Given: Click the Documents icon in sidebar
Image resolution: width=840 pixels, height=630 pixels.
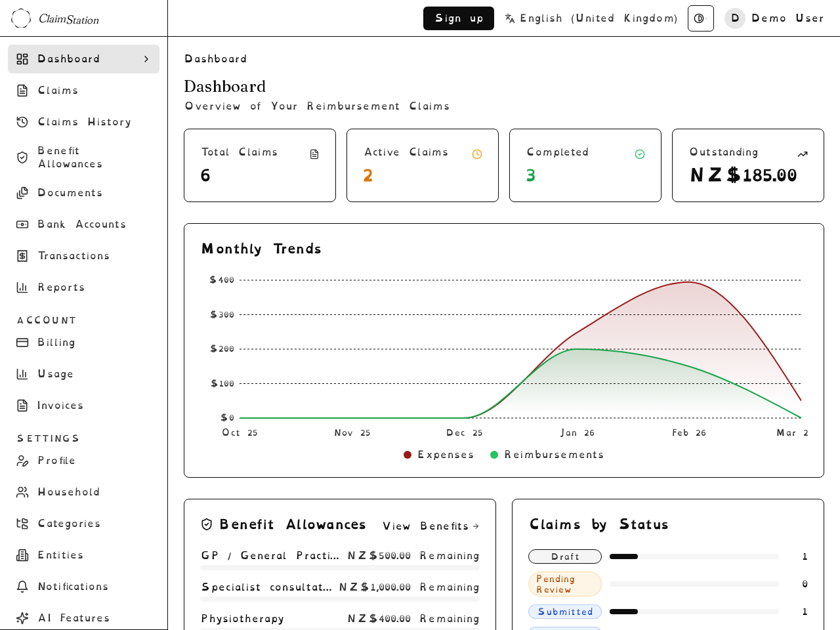Looking at the screenshot, I should coord(22,193).
